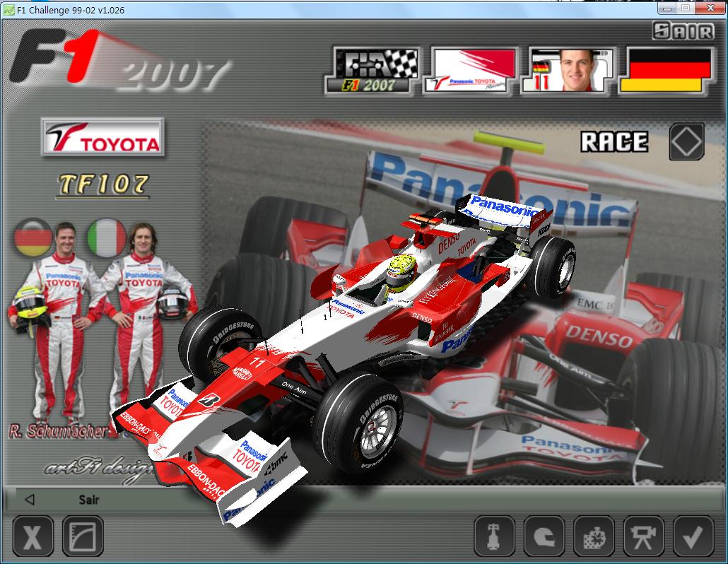This screenshot has width=728, height=564.
Task: Choose the driver number 11 portrait thumbnail
Action: 568,71
